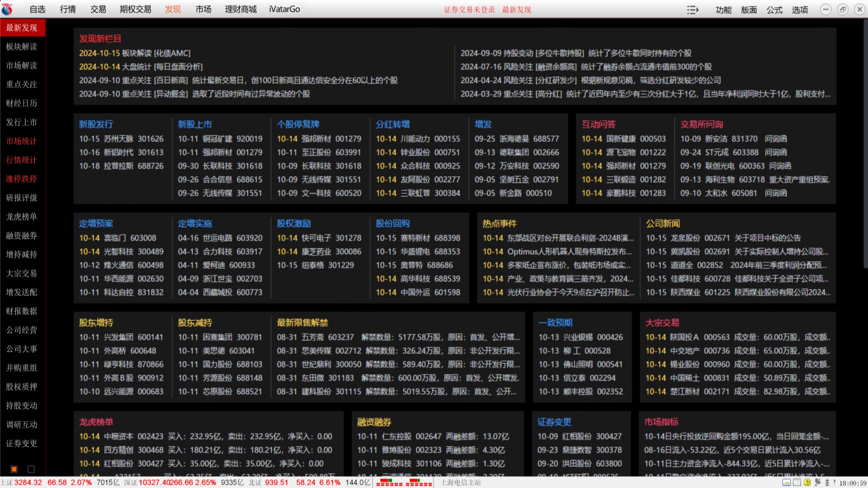Image resolution: width=868 pixels, height=488 pixels.
Task: Click the app logo icon in the title bar
Action: pos(7,9)
